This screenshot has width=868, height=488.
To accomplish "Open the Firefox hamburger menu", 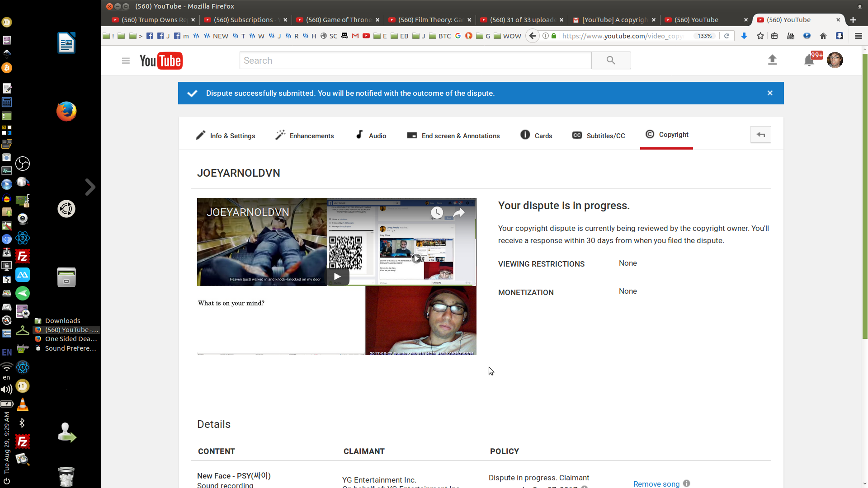I will click(858, 36).
